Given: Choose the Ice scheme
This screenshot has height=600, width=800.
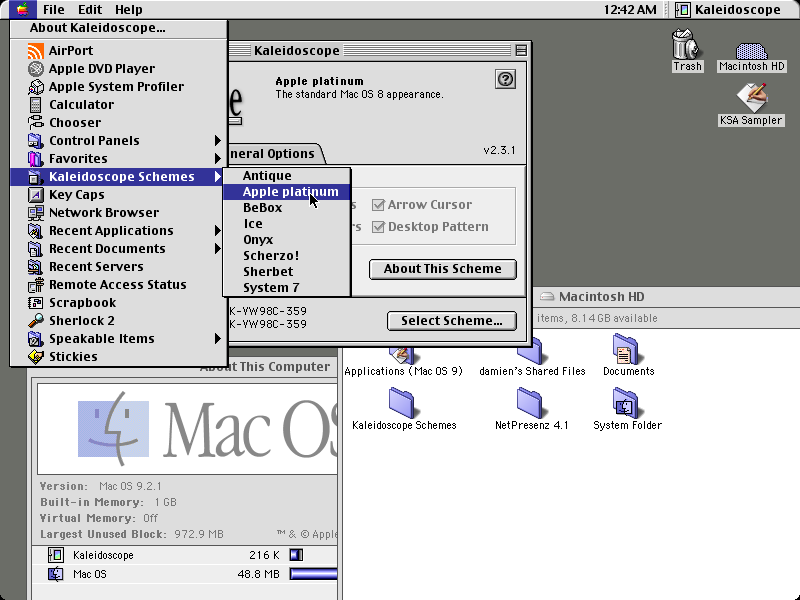Looking at the screenshot, I should pyautogui.click(x=287, y=223).
